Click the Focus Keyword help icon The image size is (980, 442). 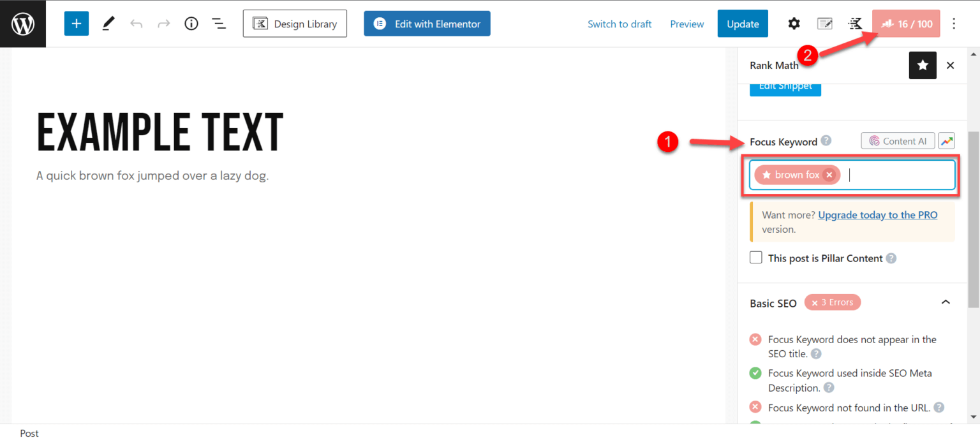click(x=826, y=141)
